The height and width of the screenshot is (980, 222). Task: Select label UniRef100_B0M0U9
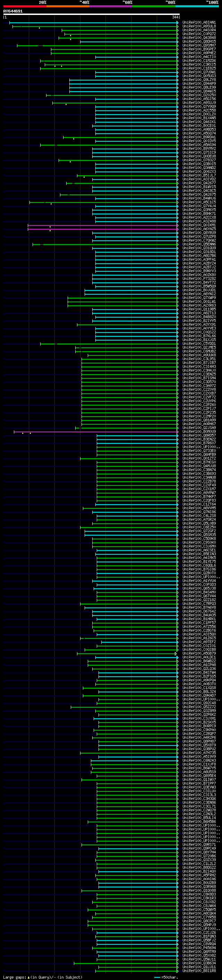(x=199, y=432)
